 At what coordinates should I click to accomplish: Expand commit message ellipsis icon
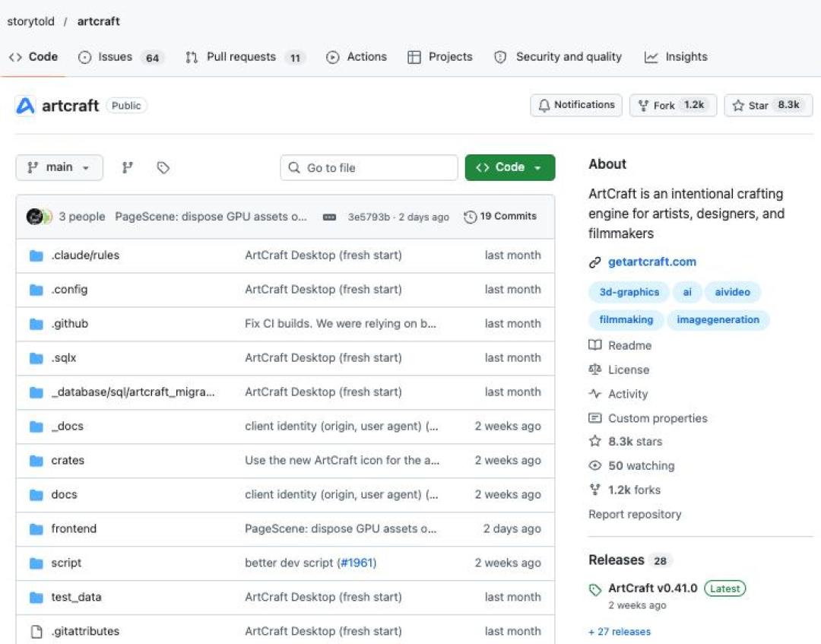click(x=329, y=217)
